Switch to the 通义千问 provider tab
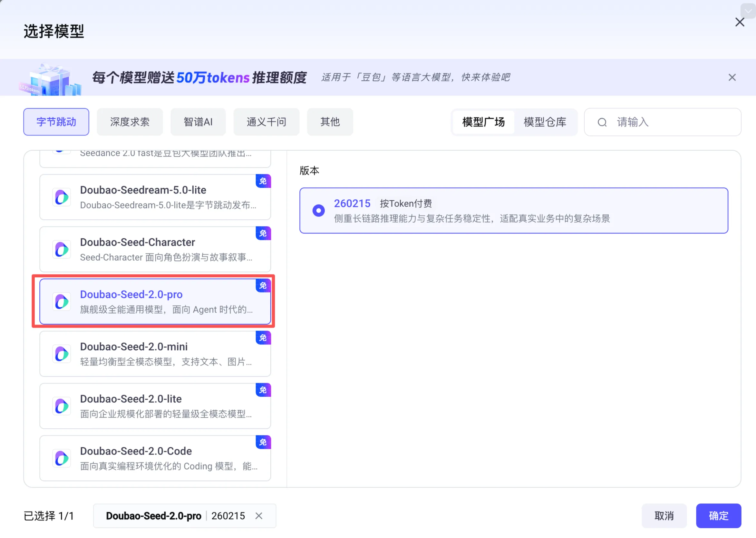756x538 pixels. coord(267,122)
